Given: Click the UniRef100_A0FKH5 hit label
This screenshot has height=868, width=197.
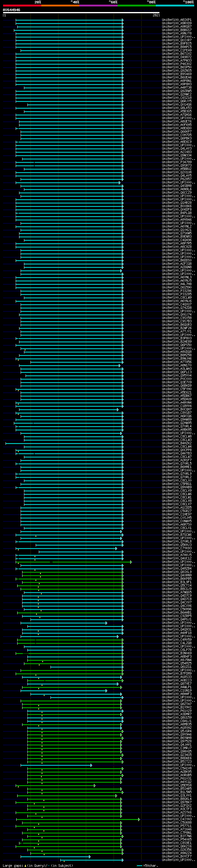Looking at the screenshot, I should point(177,125).
